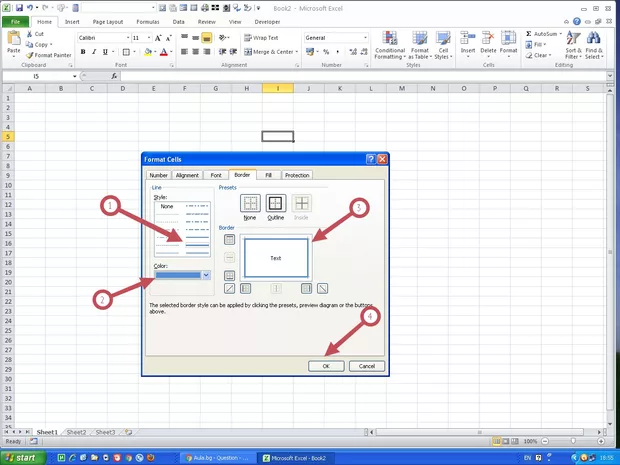Click OK in Format Cells dialog
Image resolution: width=620 pixels, height=465 pixels.
325,366
